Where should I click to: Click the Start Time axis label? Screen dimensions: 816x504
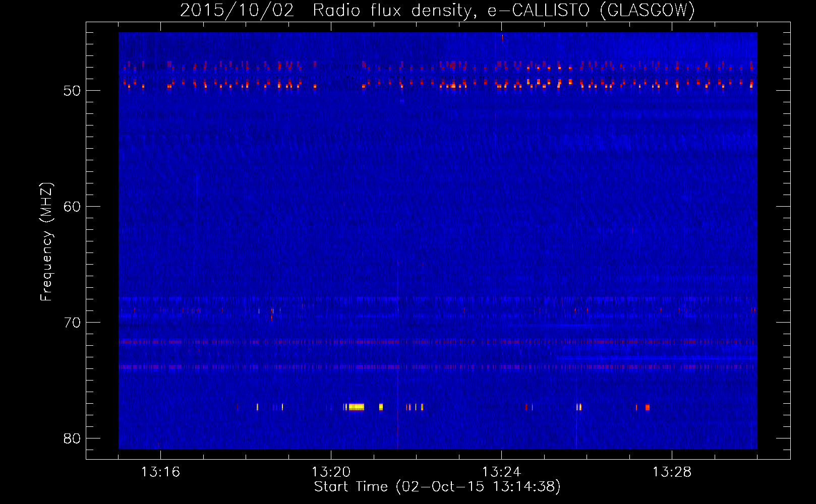point(437,487)
